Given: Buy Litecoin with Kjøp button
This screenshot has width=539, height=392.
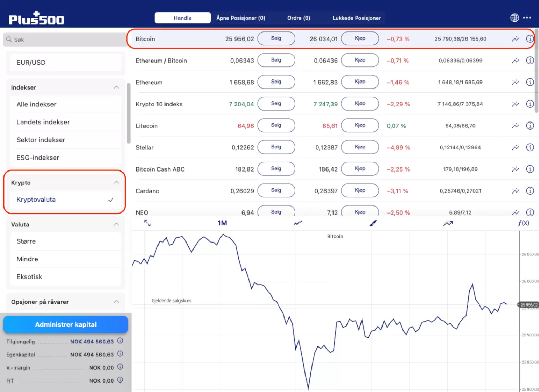Looking at the screenshot, I should 360,125.
